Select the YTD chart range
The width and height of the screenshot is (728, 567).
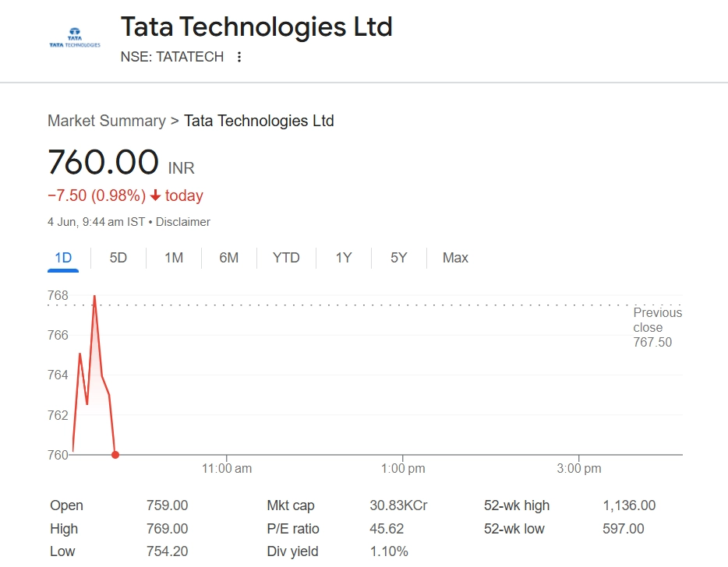[286, 258]
